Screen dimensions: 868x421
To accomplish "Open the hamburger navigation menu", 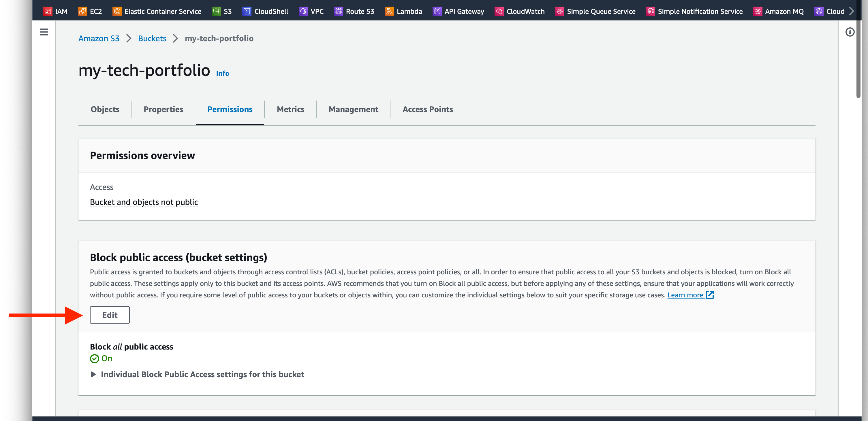I will click(x=44, y=32).
